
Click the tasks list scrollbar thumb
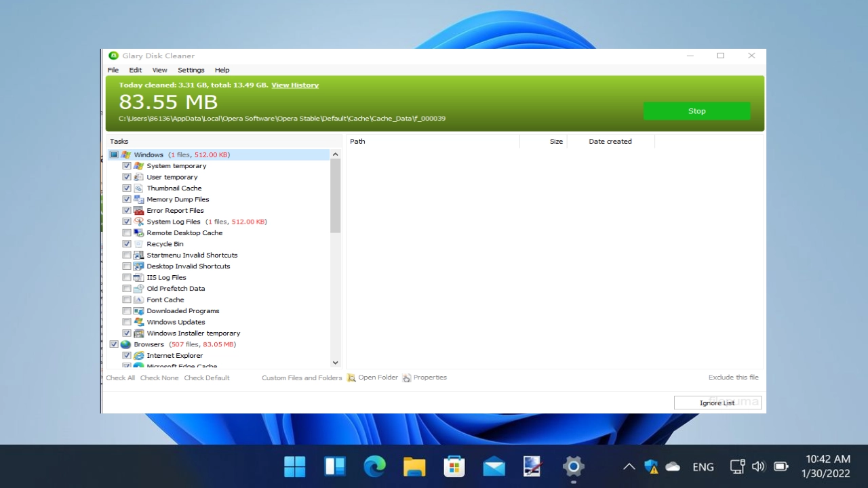(335, 197)
